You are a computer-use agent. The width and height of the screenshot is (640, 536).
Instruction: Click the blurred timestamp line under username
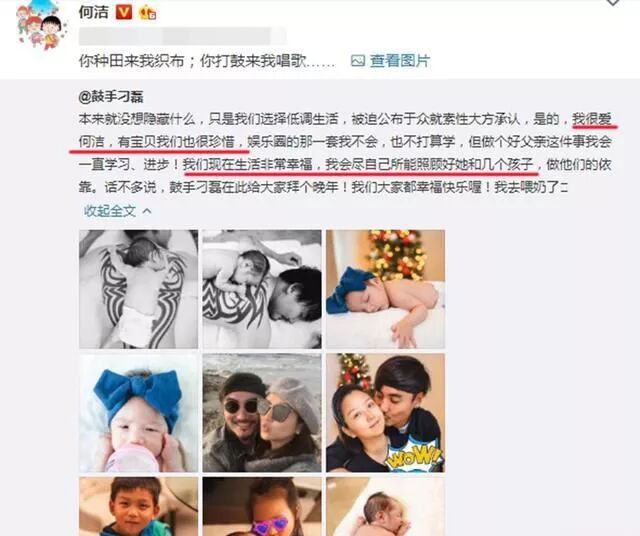182,36
